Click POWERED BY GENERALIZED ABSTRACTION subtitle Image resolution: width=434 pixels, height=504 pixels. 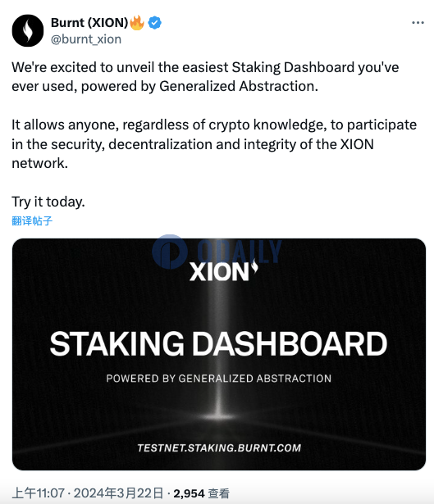pos(219,379)
